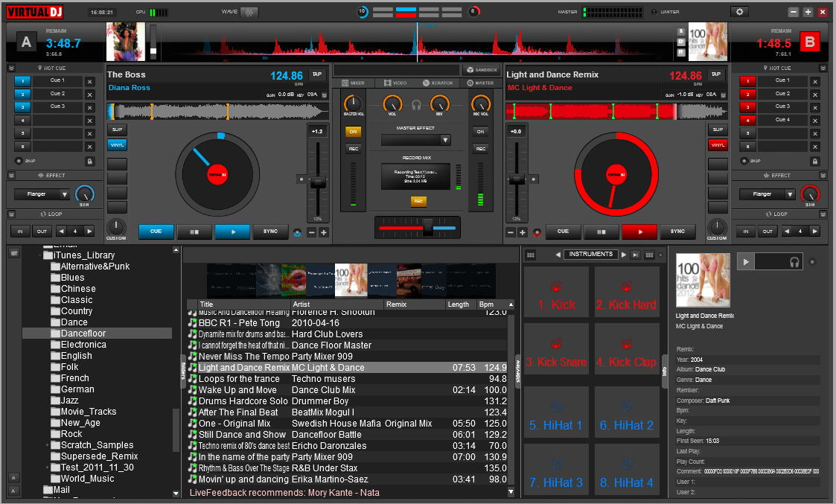Toggle SLIP mode on deck B
This screenshot has height=504, width=836.
718,130
